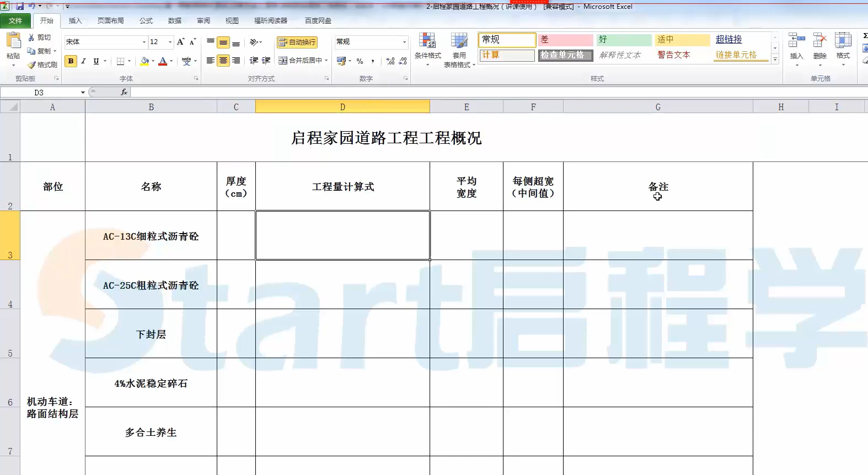Open the Number dialog launcher
Image resolution: width=868 pixels, height=475 pixels.
pyautogui.click(x=405, y=79)
